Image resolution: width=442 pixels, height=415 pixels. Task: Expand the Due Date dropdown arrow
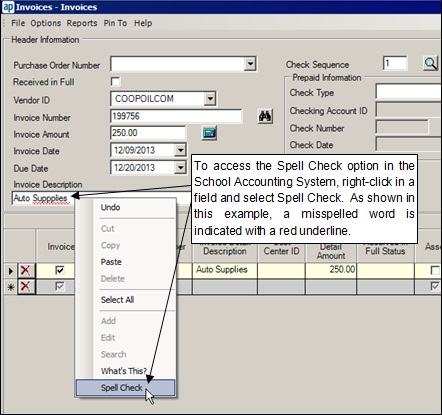coord(180,167)
